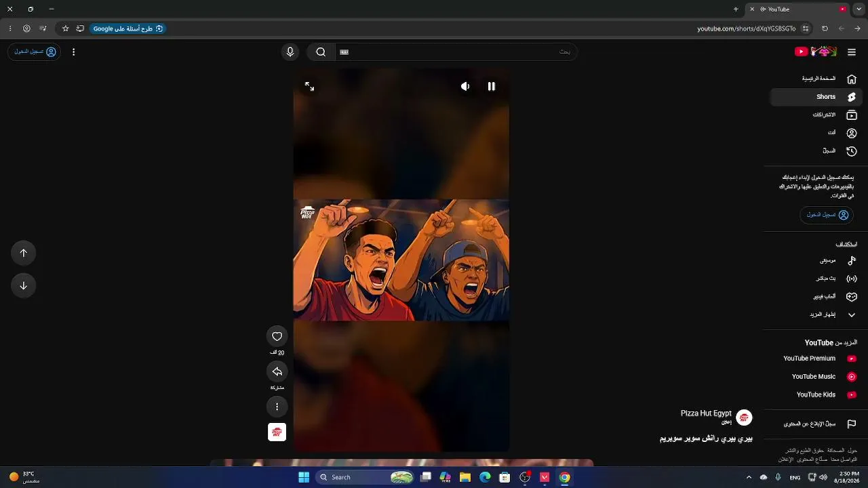Click the search magnifier button
Viewport: 868px width, 488px height.
coord(321,52)
